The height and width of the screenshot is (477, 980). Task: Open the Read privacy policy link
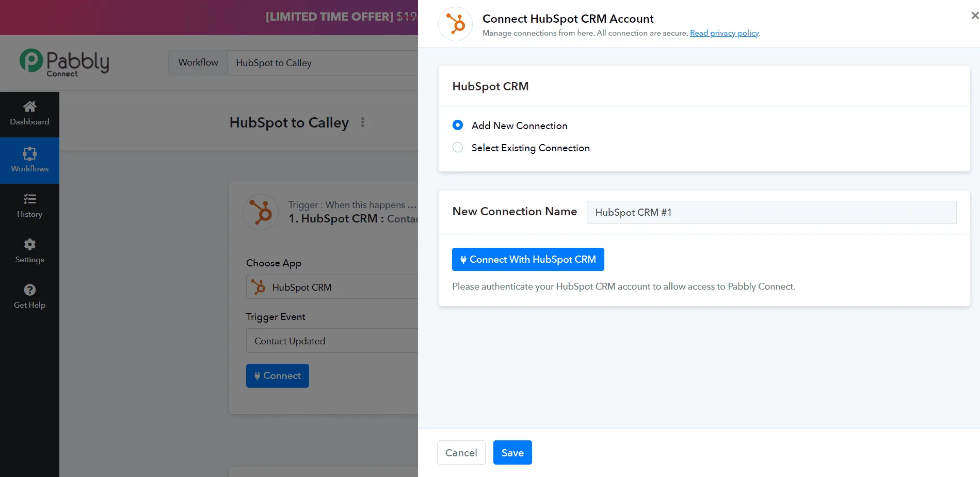pos(724,33)
